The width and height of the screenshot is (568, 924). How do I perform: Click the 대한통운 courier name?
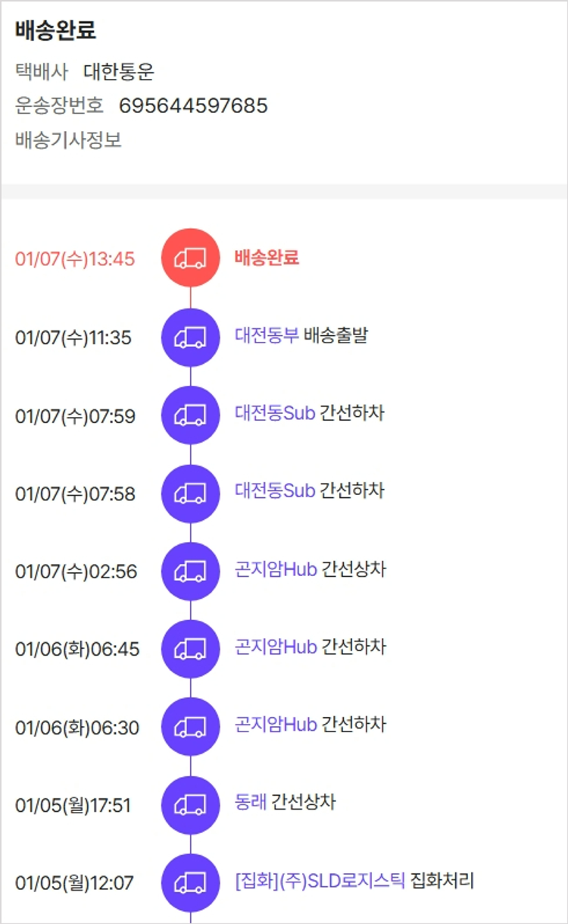119,72
